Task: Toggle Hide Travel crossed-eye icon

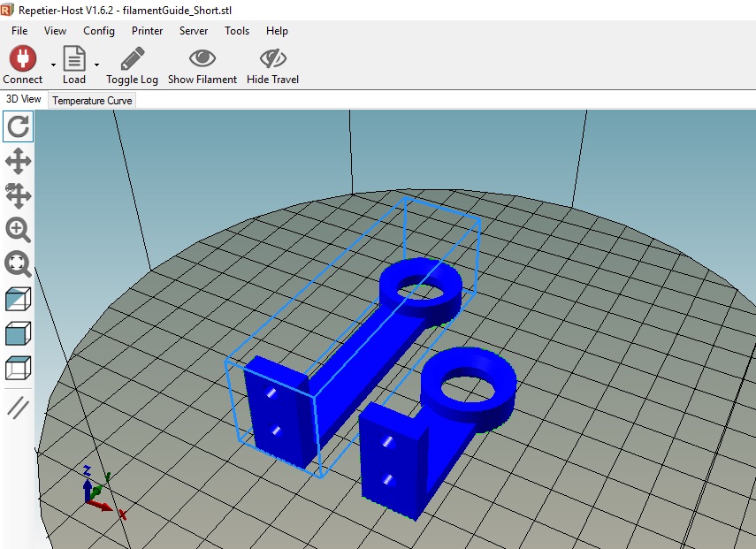Action: point(273,58)
